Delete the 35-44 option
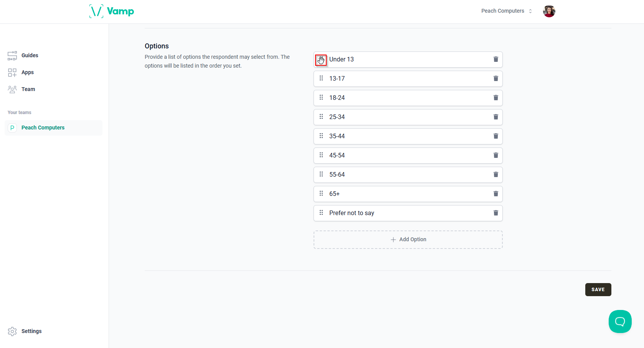The width and height of the screenshot is (644, 348). click(x=496, y=136)
